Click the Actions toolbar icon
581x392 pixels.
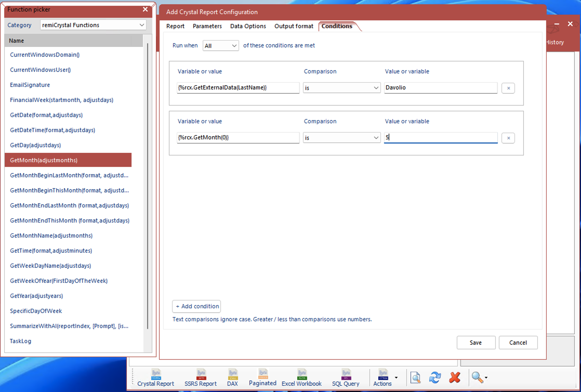pyautogui.click(x=382, y=378)
